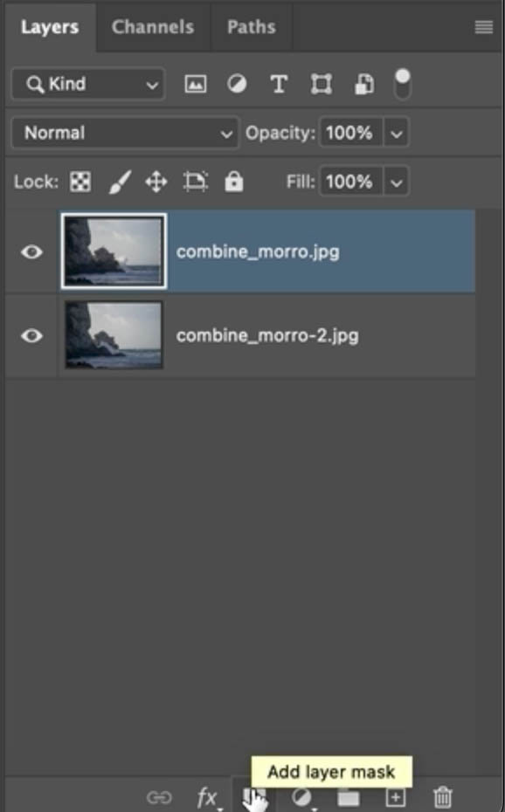Lock image pixels brush icon

click(x=121, y=182)
